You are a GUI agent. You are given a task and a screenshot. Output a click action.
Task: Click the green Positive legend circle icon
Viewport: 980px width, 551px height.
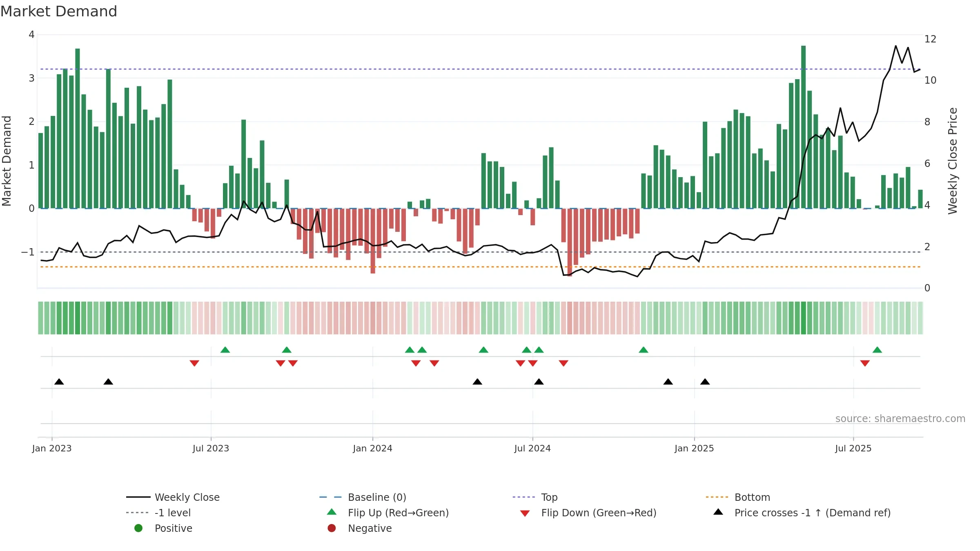tap(138, 528)
